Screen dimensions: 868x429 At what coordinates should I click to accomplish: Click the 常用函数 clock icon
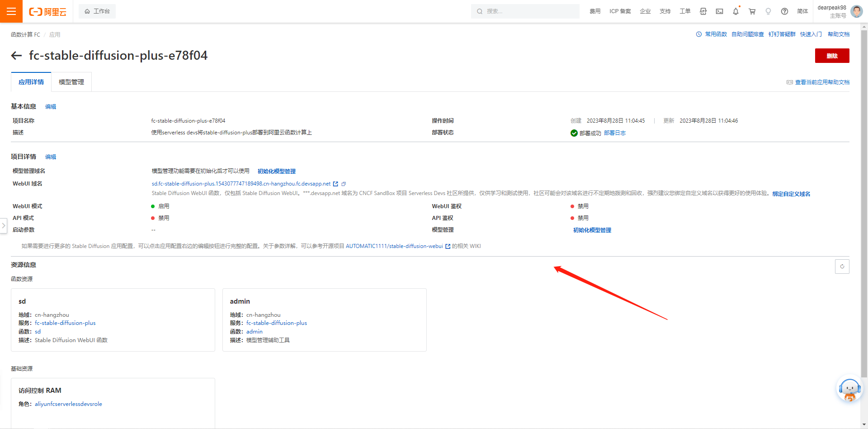coord(699,34)
